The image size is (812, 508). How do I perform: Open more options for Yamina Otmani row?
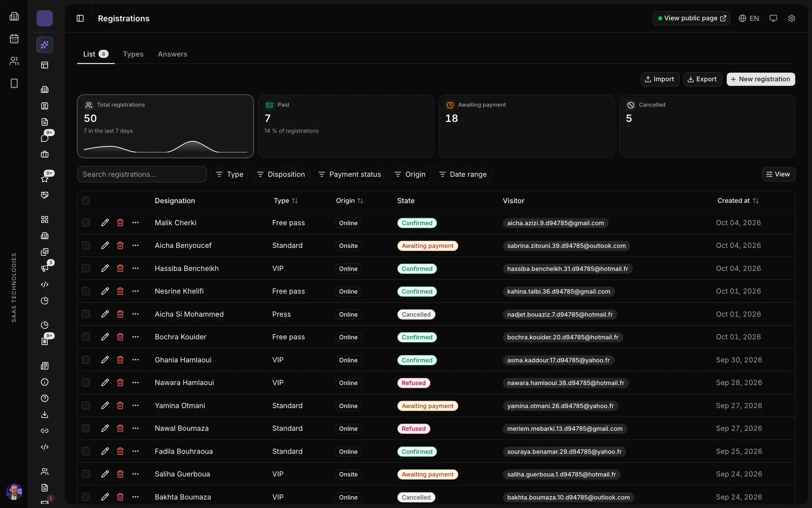[x=135, y=405]
